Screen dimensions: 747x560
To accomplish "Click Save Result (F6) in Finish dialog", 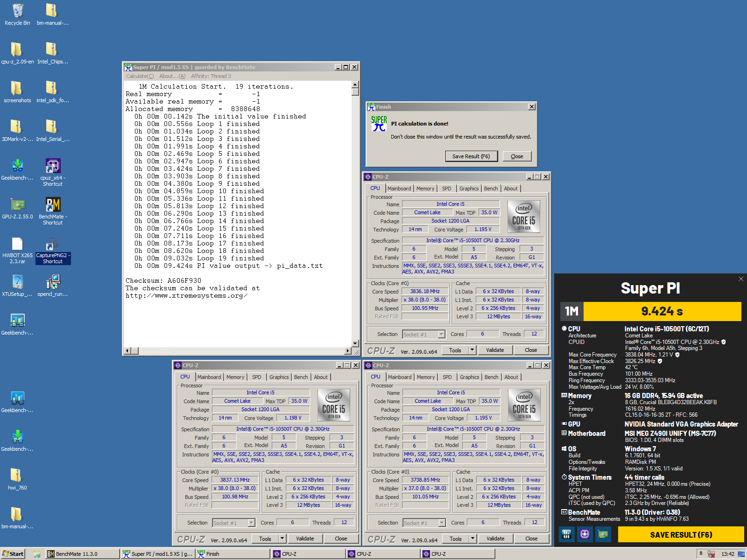I will click(471, 156).
